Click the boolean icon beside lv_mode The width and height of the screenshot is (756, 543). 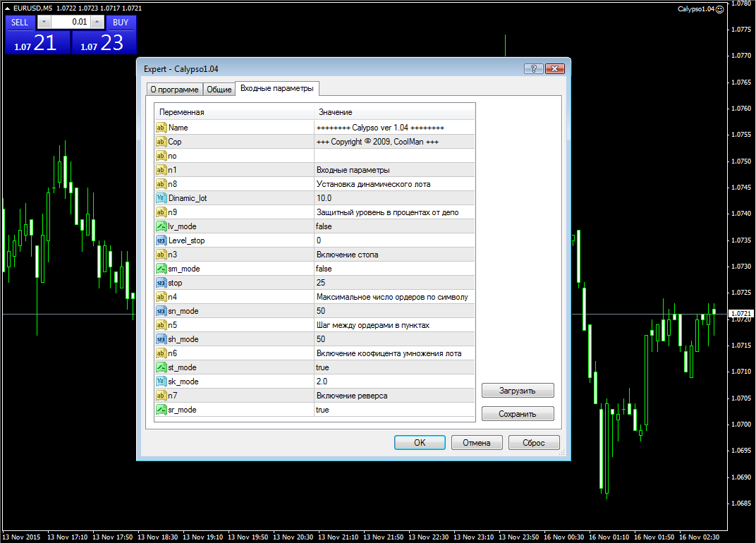pos(161,226)
